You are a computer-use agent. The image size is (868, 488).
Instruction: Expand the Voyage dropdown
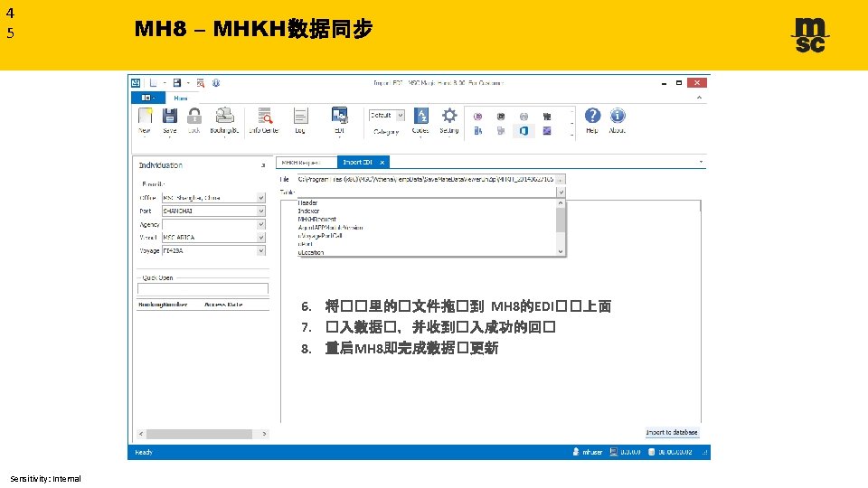[260, 250]
